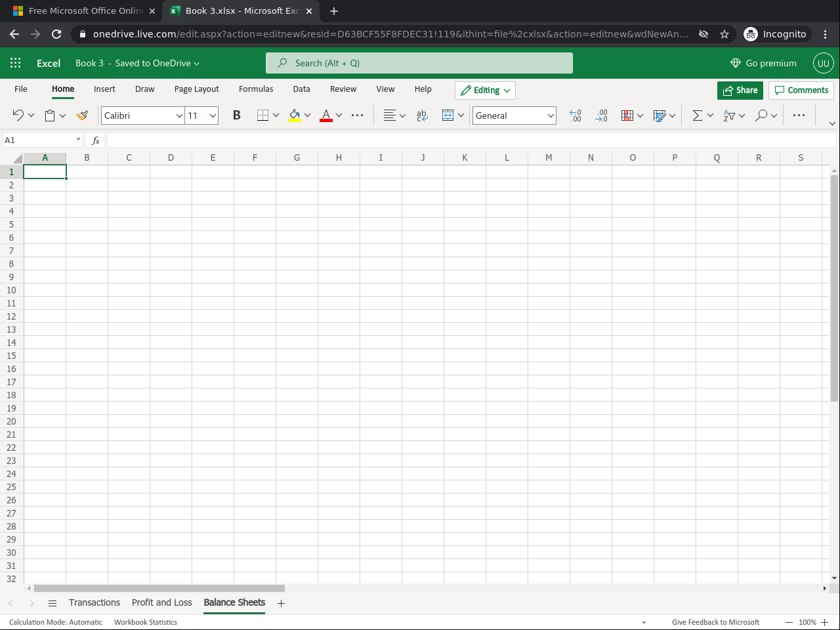Apply the yellow fill color
Viewport: 840px width, 630px height.
[x=295, y=115]
